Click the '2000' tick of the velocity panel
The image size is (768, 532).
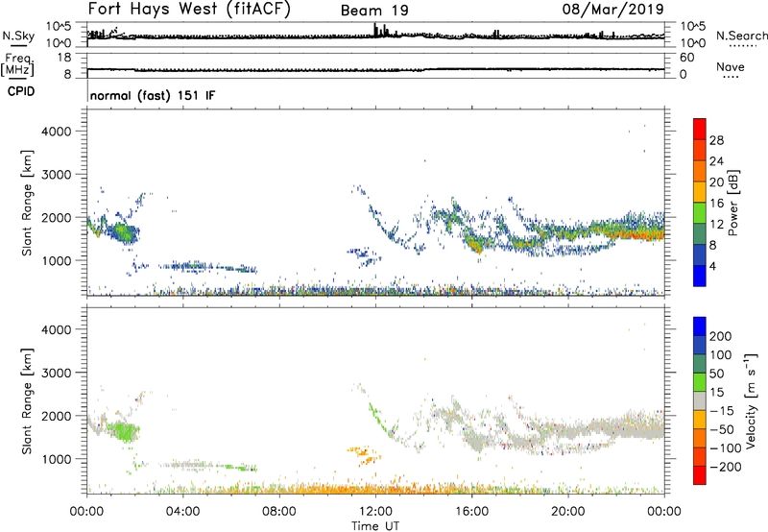(57, 416)
